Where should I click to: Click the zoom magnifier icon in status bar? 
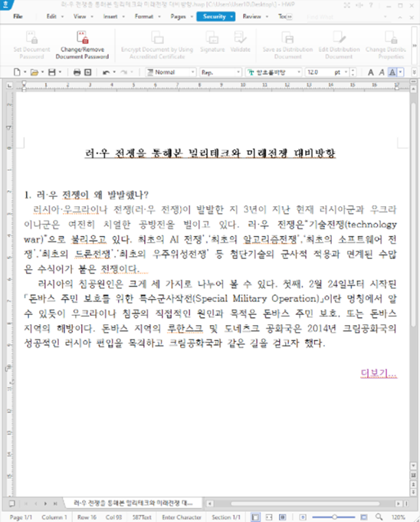pos(379,517)
